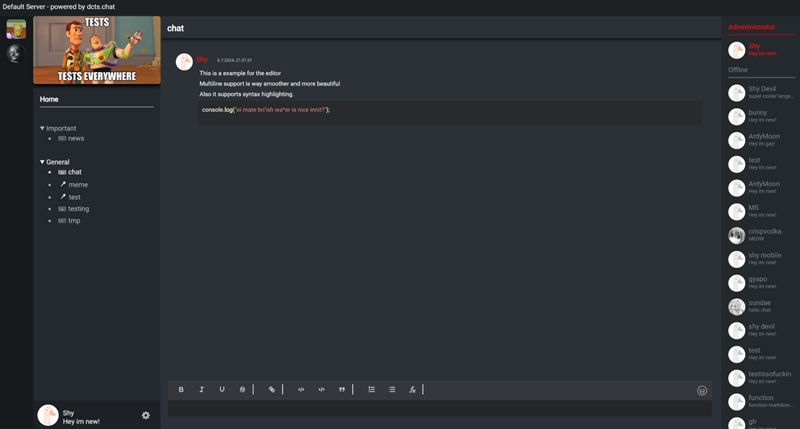The height and width of the screenshot is (429, 800).
Task: Go to the testing channel
Action: click(78, 208)
